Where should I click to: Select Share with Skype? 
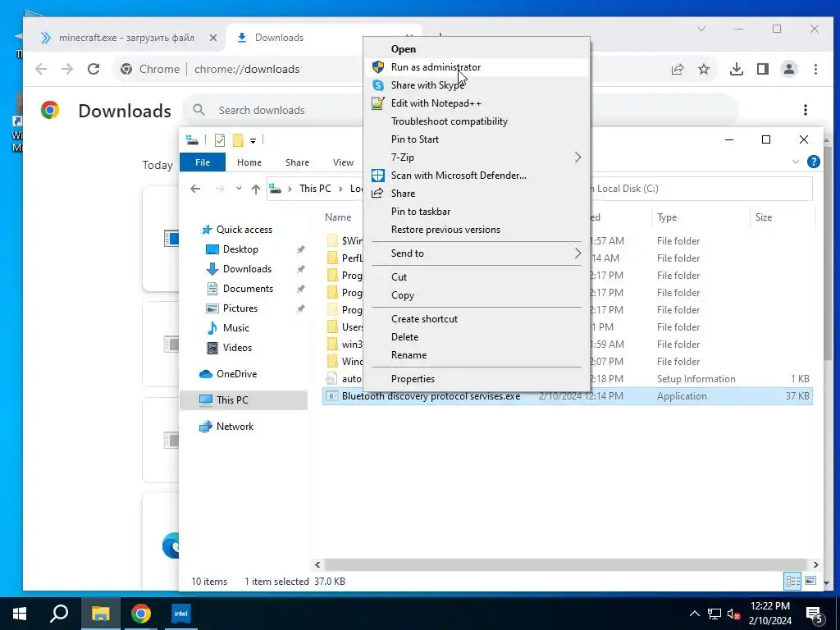coord(477,85)
